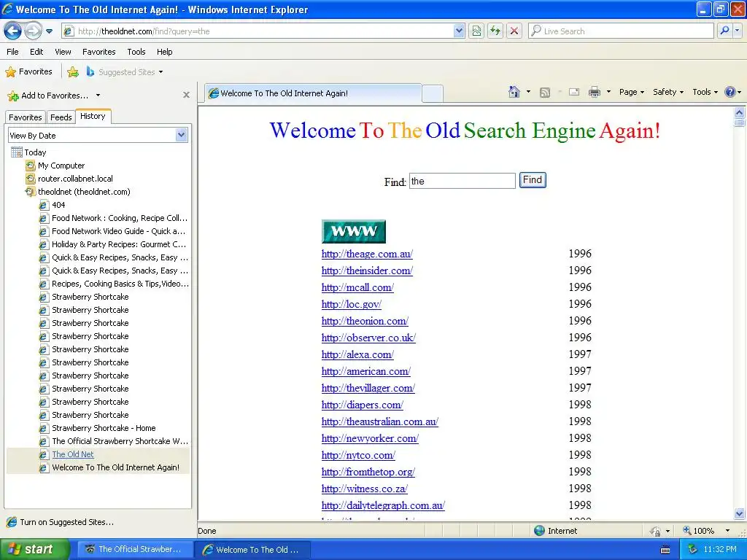Image resolution: width=747 pixels, height=560 pixels.
Task: Click the Print icon
Action: [x=594, y=93]
